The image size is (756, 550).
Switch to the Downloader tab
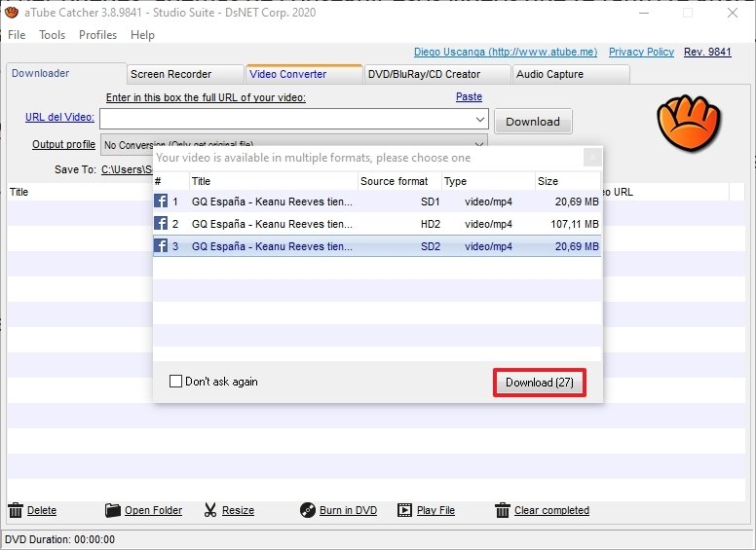pyautogui.click(x=66, y=73)
